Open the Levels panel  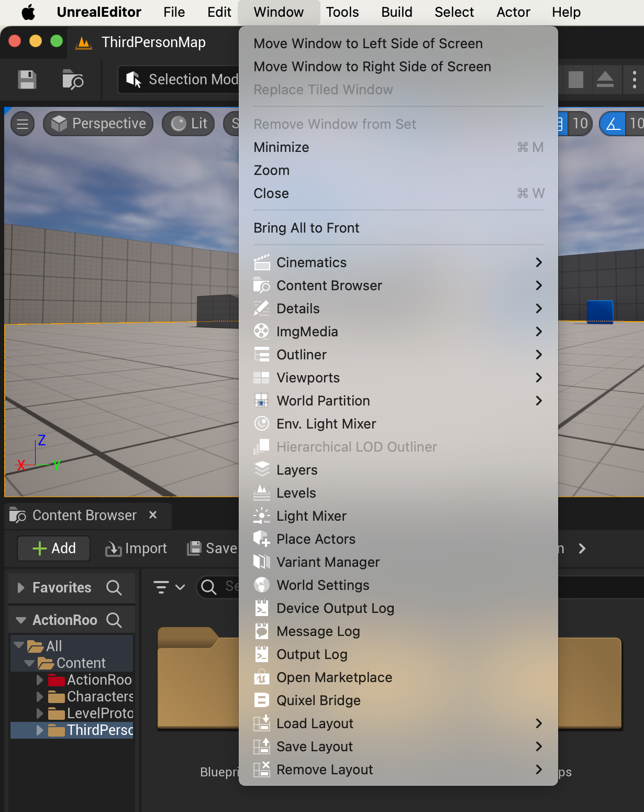(398, 493)
